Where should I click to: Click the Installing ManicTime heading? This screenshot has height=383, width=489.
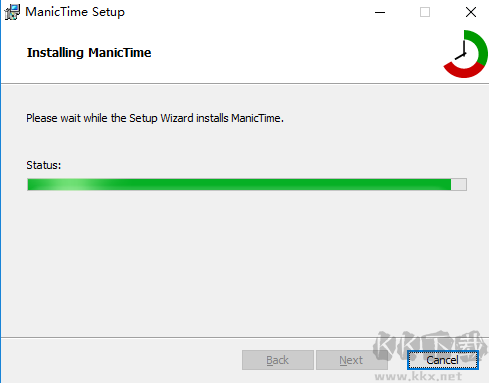[89, 53]
